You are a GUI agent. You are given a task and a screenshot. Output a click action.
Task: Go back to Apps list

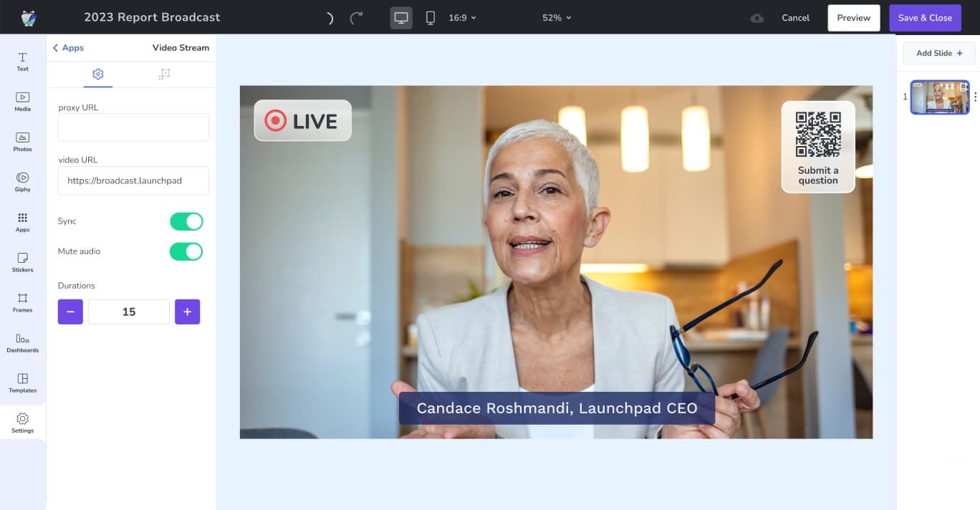68,48
